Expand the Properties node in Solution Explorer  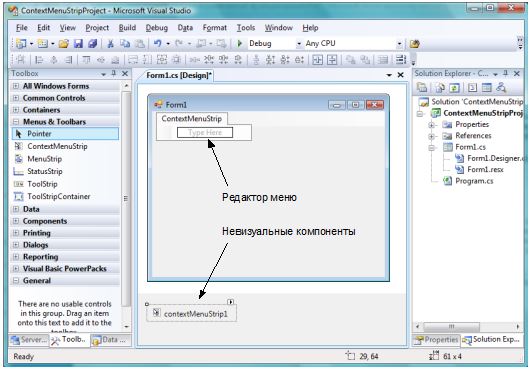click(x=431, y=125)
